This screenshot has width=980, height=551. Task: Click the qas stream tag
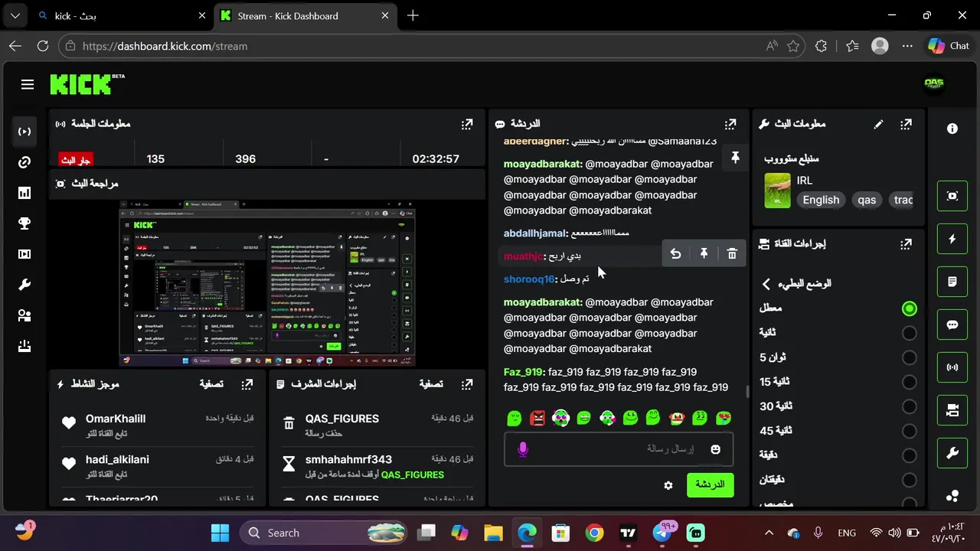tap(867, 200)
